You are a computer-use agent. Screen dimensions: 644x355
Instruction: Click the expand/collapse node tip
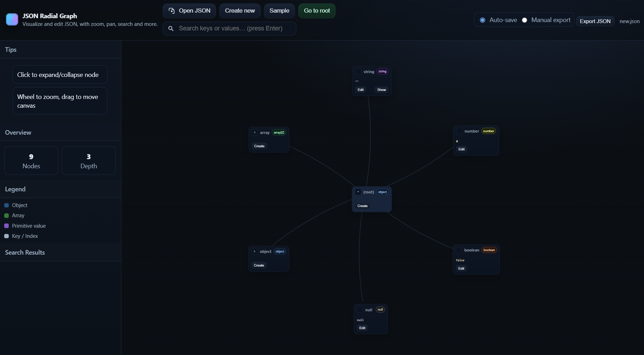tap(60, 75)
